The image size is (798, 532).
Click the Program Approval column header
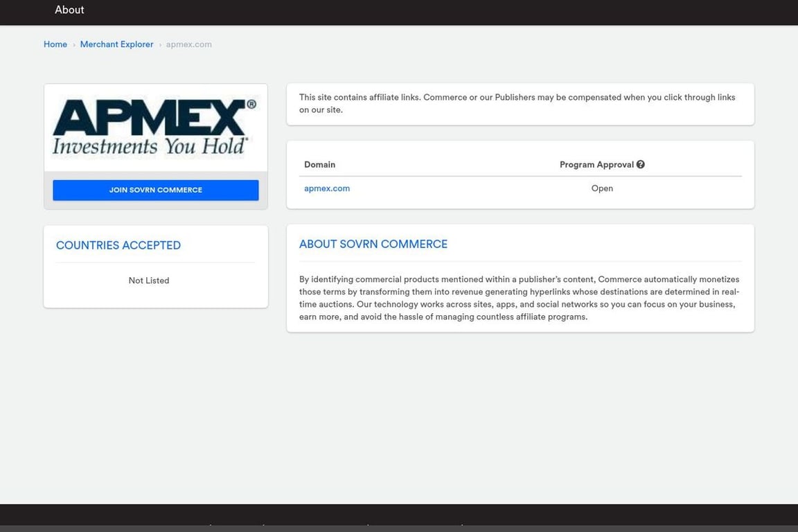tap(596, 164)
